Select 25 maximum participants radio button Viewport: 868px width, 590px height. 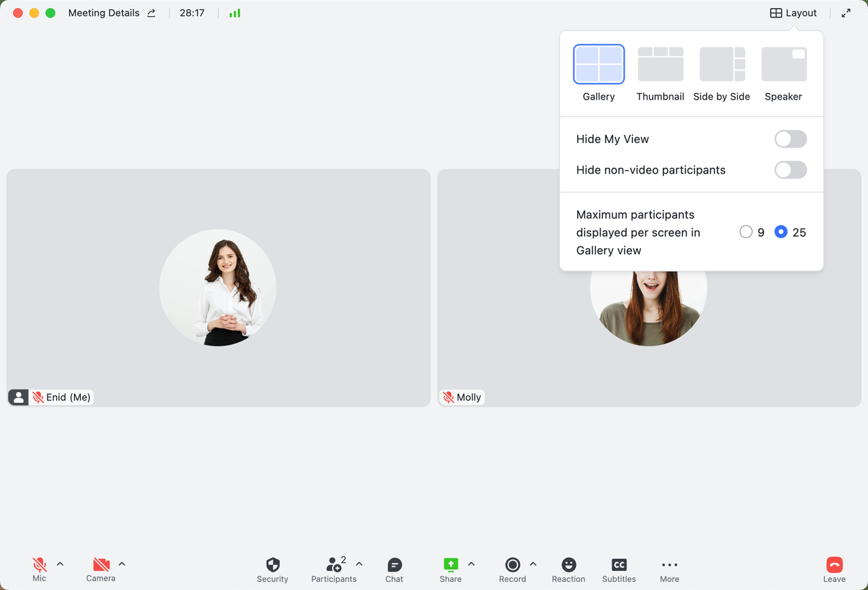coord(781,232)
